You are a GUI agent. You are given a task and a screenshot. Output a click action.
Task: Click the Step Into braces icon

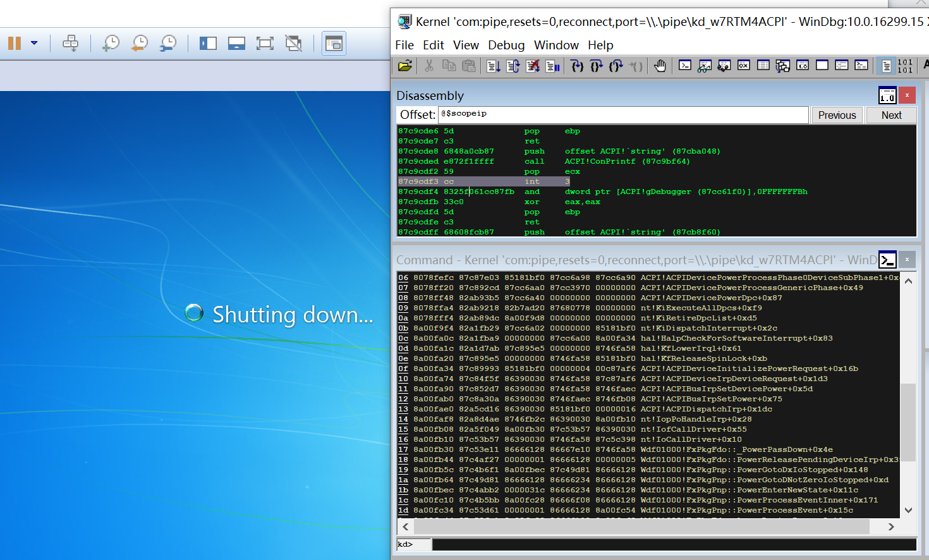(x=577, y=65)
